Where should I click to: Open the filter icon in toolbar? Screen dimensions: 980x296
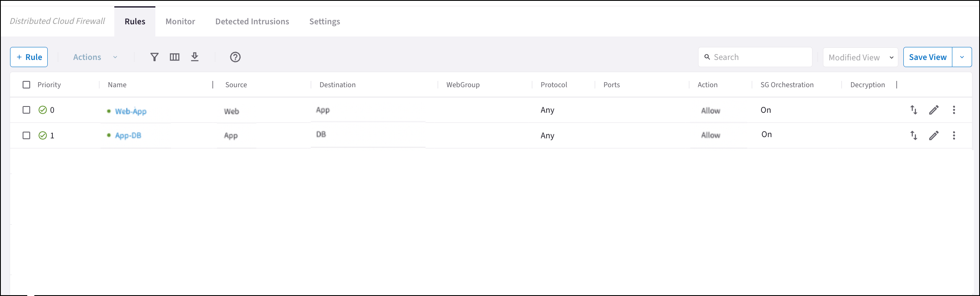155,57
